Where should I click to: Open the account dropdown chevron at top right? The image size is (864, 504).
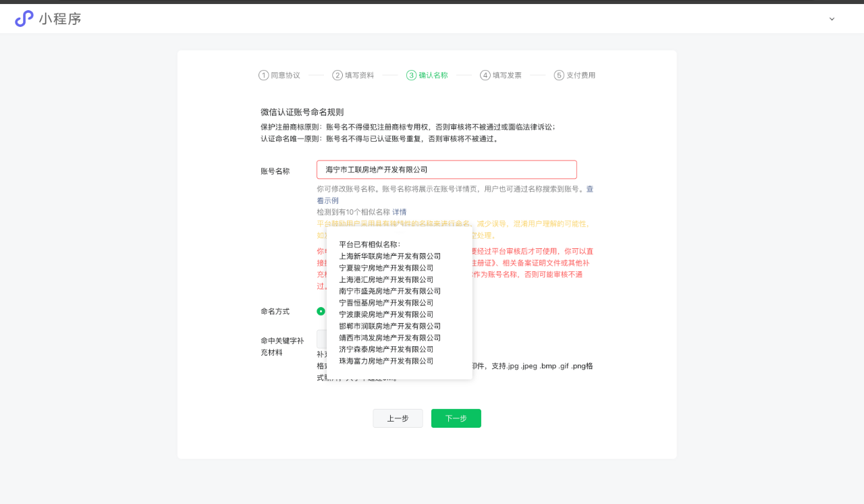[x=832, y=19]
